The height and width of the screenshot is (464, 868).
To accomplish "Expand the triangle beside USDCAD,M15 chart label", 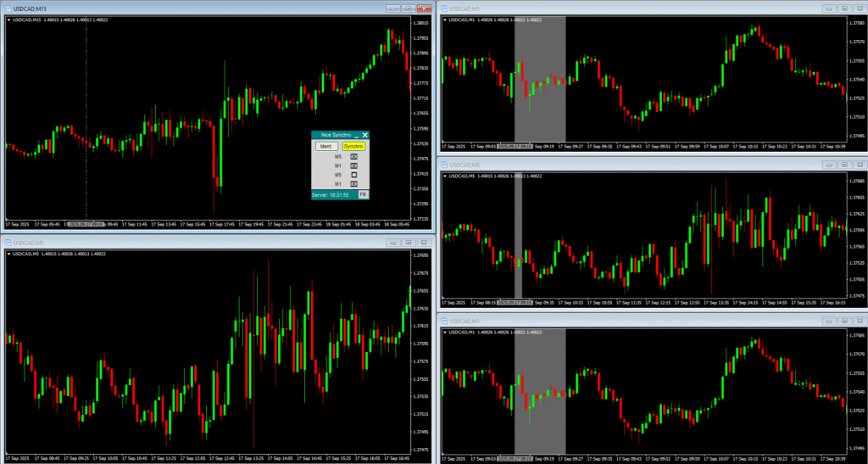I will (x=8, y=20).
